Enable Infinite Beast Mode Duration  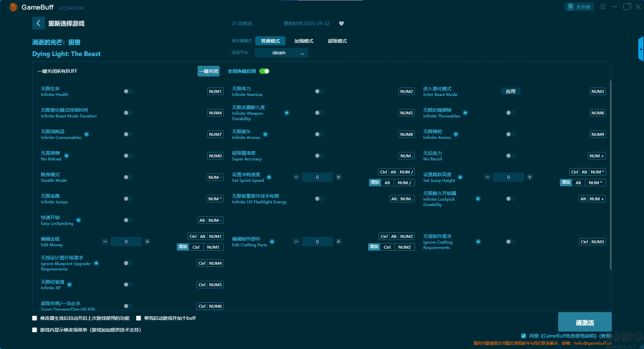[128, 113]
